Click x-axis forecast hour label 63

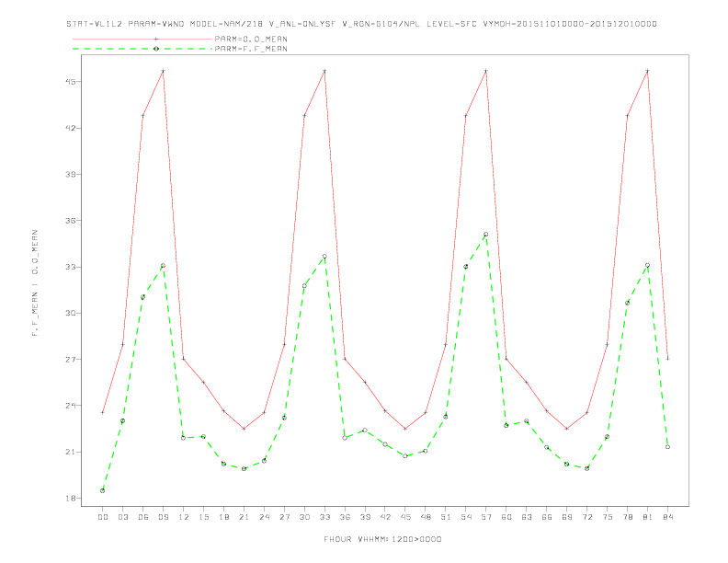coord(527,517)
